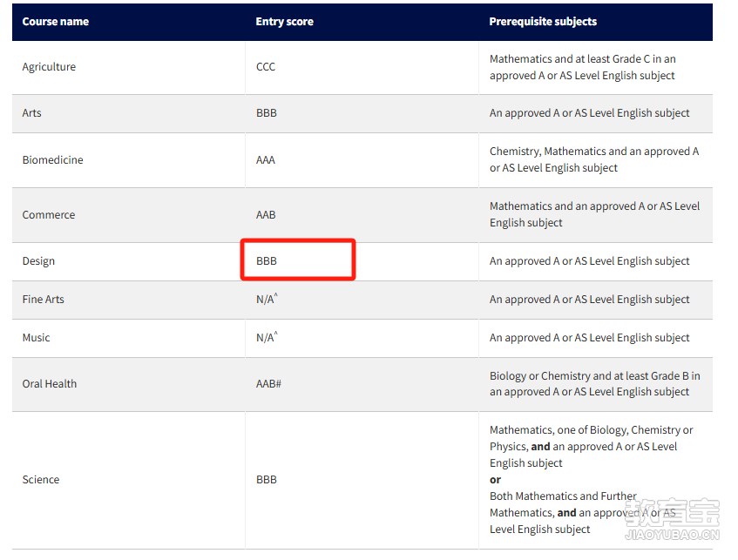Click the N/A score in Fine Arts row

(x=267, y=299)
